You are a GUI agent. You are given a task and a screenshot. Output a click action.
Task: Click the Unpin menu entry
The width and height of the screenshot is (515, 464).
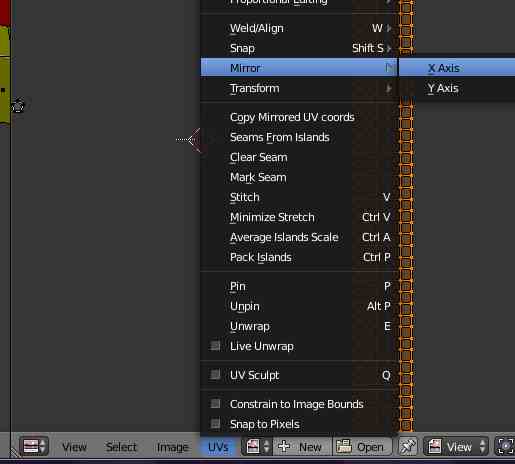(x=299, y=306)
